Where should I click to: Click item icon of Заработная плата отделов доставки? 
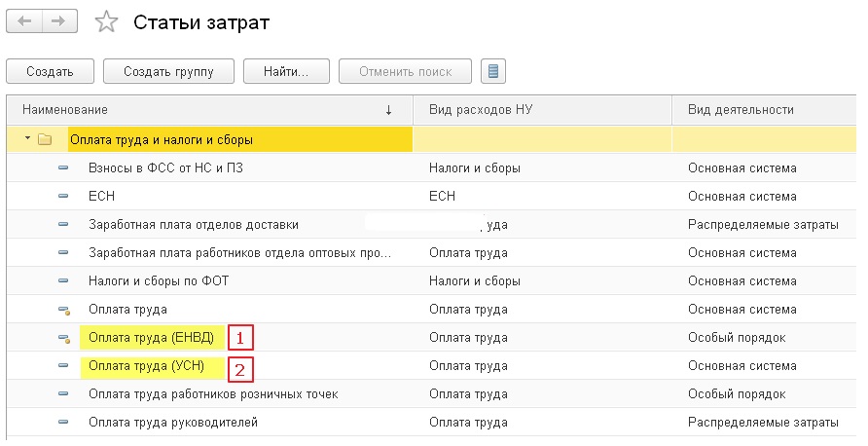click(x=63, y=224)
